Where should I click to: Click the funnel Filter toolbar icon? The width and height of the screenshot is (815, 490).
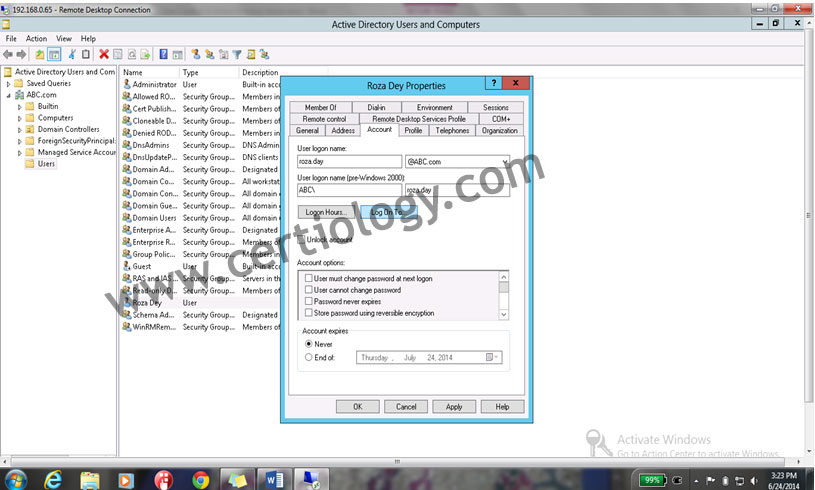click(237, 54)
